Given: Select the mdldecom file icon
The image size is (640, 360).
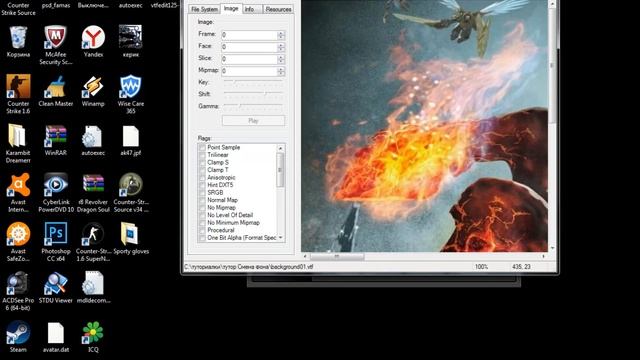Looking at the screenshot, I should click(x=93, y=288).
